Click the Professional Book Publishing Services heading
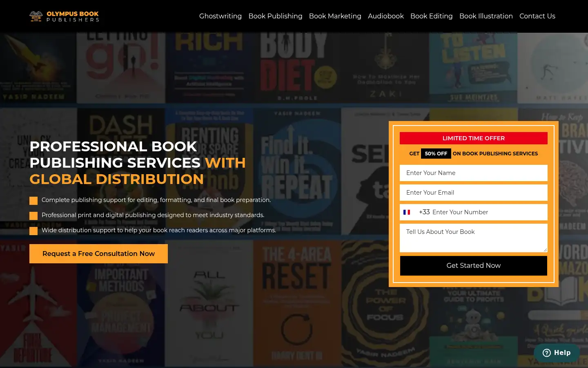The image size is (588, 368). coord(138,163)
